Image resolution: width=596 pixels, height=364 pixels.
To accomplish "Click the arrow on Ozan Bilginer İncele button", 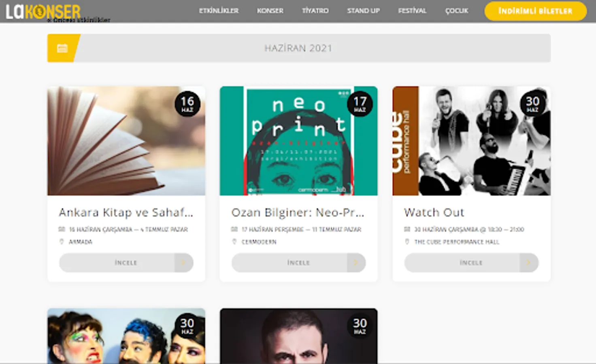I will pyautogui.click(x=356, y=262).
